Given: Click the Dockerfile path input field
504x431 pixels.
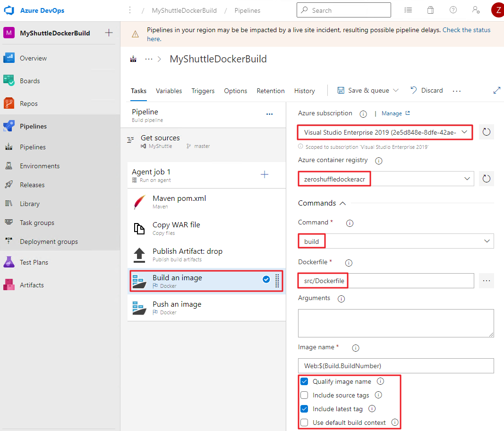Looking at the screenshot, I should coord(386,281).
